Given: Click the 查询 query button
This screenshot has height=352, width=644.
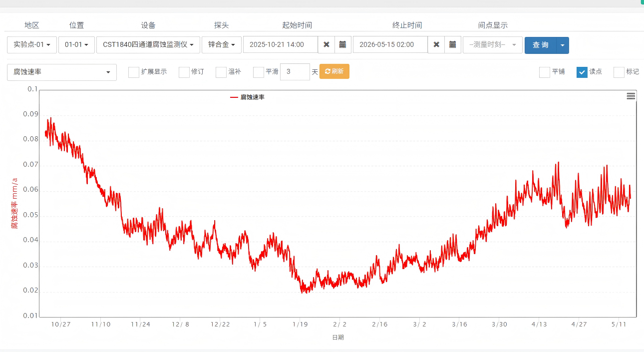Looking at the screenshot, I should [541, 45].
